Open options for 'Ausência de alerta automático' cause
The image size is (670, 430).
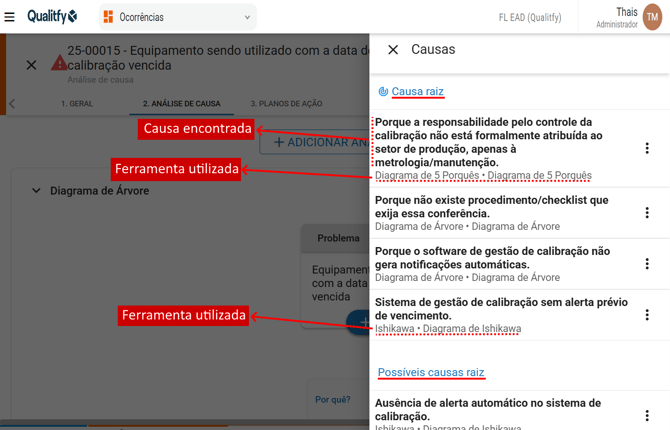647,414
